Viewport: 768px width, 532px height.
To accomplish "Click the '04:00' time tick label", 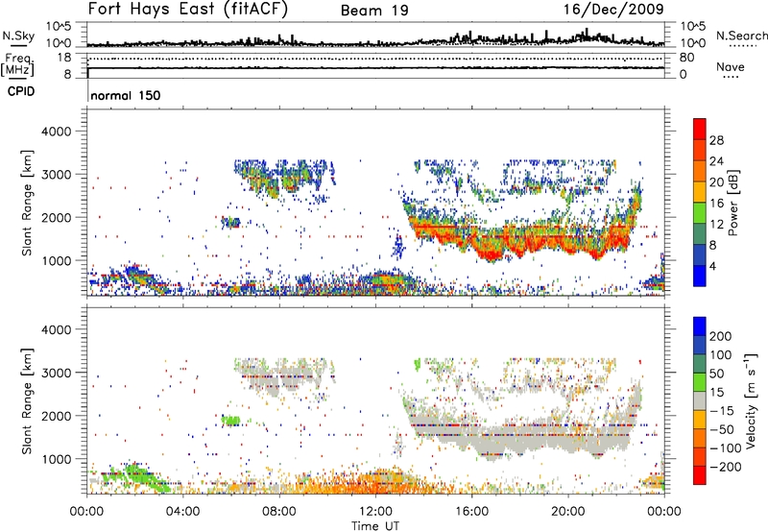I will point(182,512).
